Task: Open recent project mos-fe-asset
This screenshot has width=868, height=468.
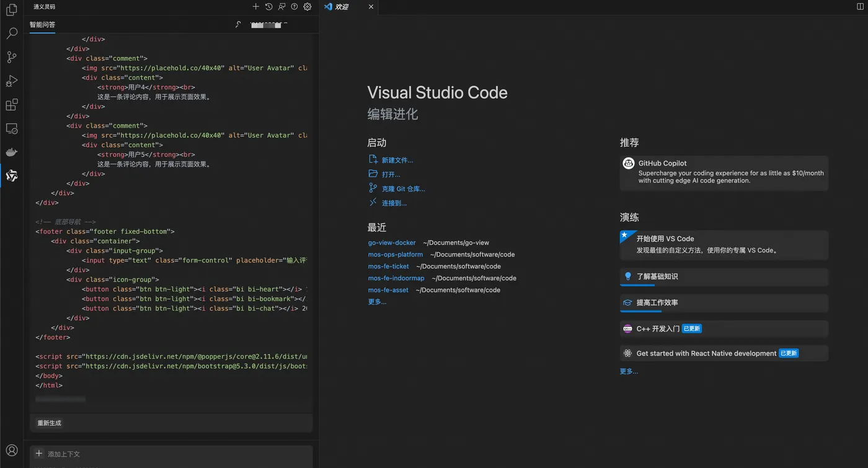Action: [x=388, y=290]
